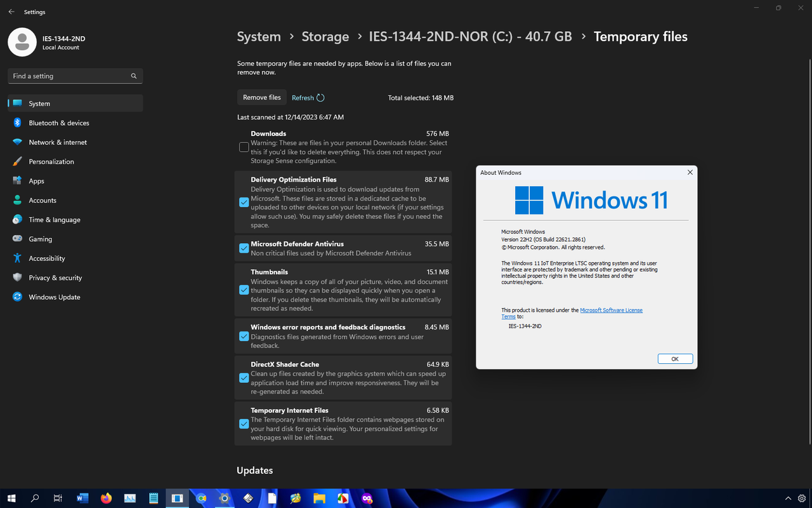This screenshot has height=508, width=812.
Task: Open Accounts settings
Action: (75, 200)
